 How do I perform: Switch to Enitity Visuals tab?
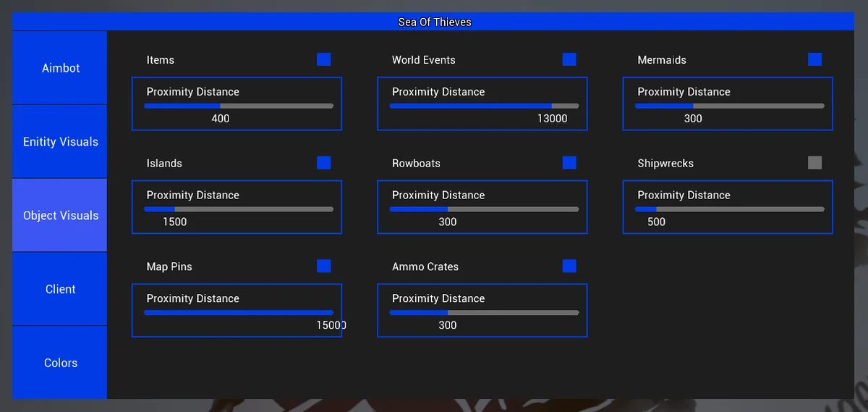(x=60, y=142)
